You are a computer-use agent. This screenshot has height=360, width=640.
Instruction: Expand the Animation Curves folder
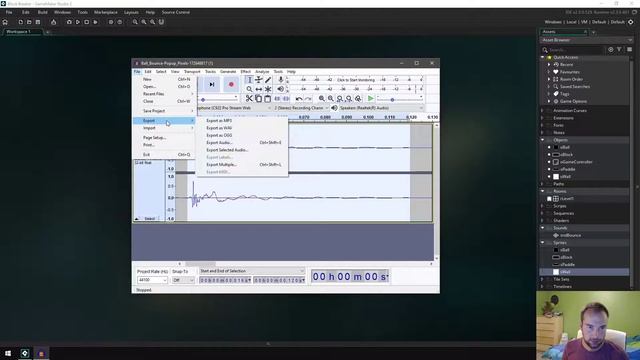(x=542, y=111)
